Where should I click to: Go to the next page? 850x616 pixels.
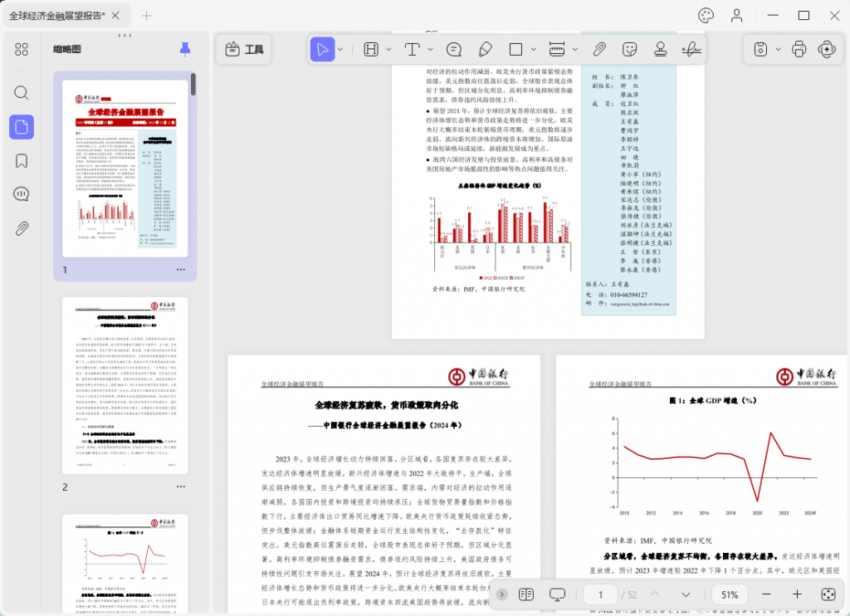[x=686, y=594]
